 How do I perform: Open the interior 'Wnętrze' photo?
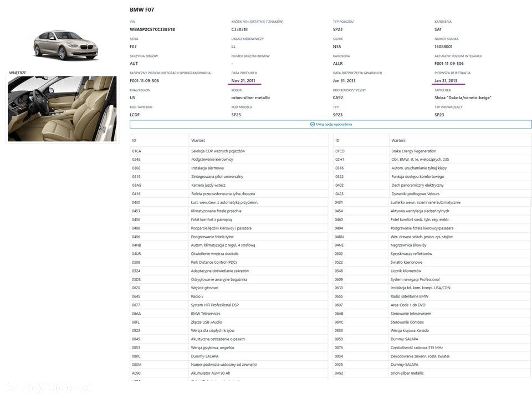tap(63, 109)
